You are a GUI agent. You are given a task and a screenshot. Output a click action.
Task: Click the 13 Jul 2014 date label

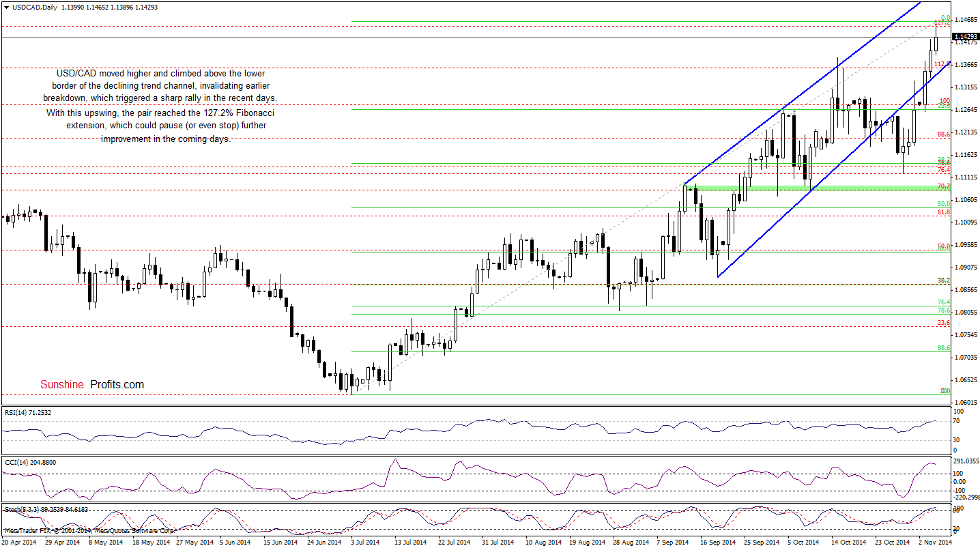(411, 543)
